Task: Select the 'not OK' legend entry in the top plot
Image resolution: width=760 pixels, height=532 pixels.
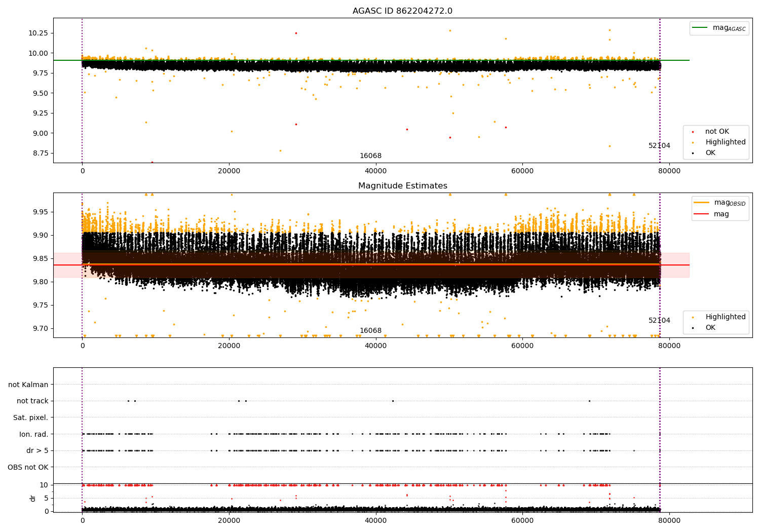Action: (x=717, y=132)
